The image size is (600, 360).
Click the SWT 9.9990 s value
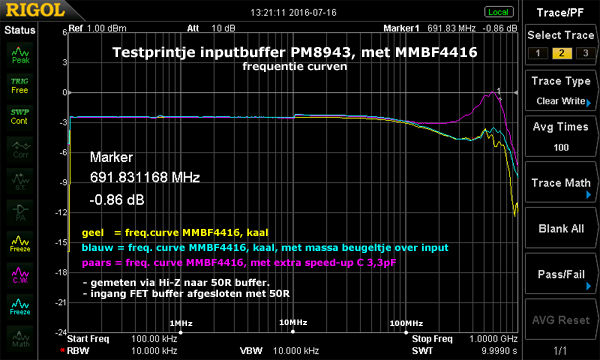point(499,350)
